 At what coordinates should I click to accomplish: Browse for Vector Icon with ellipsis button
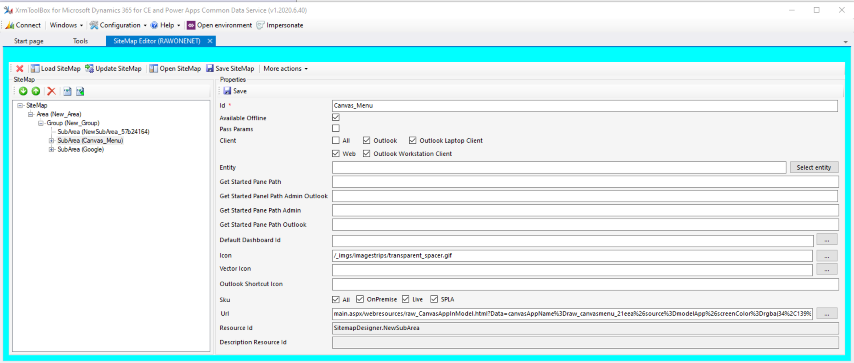click(x=827, y=269)
